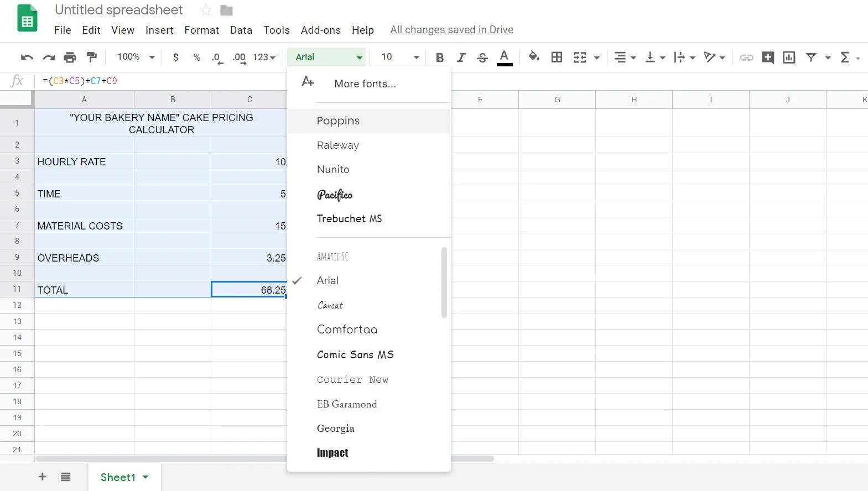
Task: Click the paint format roller icon
Action: [x=92, y=57]
